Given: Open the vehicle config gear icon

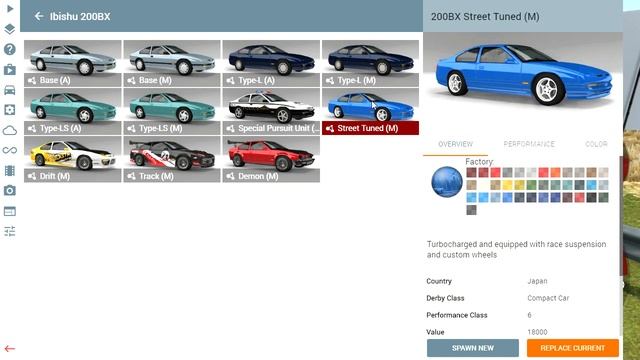Looking at the screenshot, I should point(10,110).
